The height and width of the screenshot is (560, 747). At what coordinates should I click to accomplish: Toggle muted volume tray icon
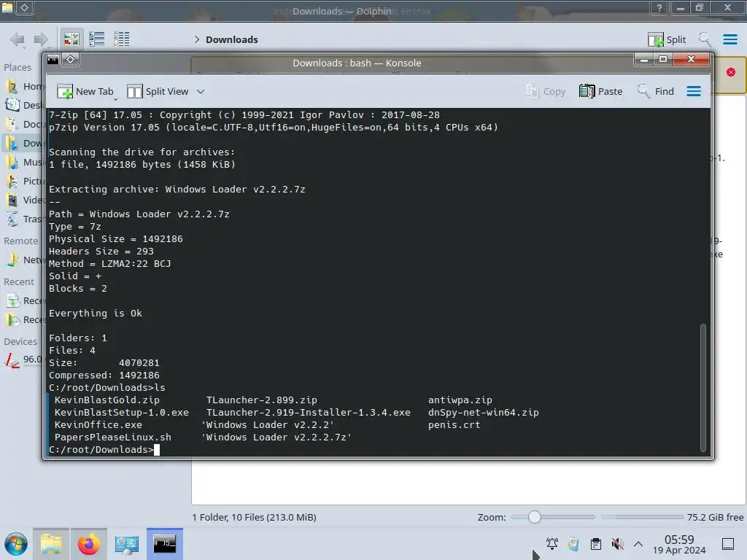tap(617, 544)
